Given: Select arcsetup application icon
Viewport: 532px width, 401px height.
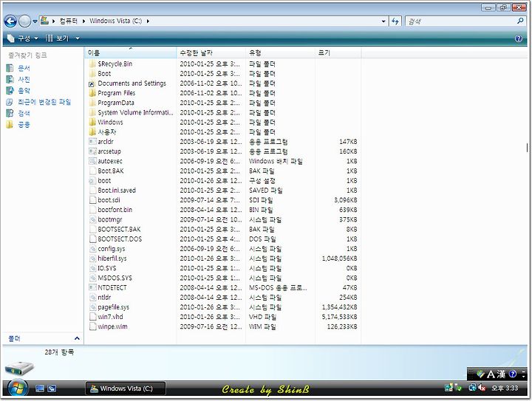Looking at the screenshot, I should 92,151.
